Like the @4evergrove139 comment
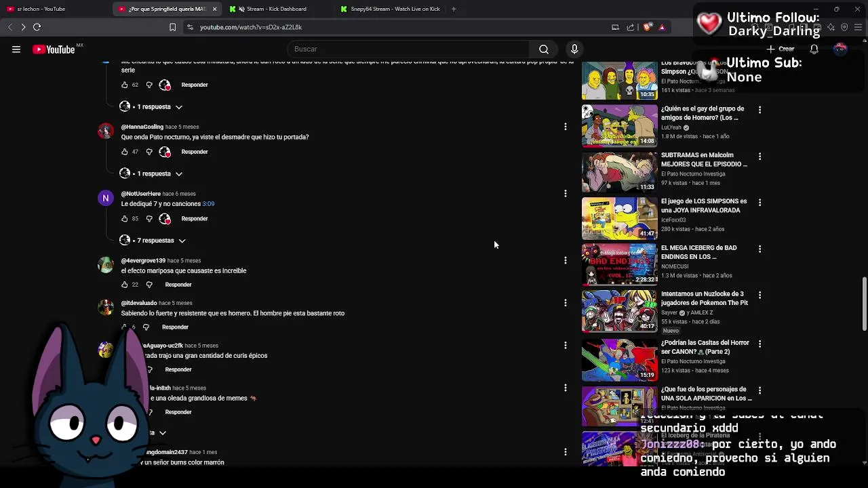Screen dimensions: 868x488 coord(124,285)
